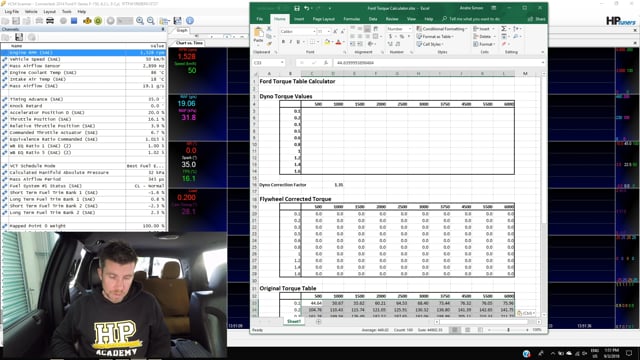
Task: Click the Paste Options (Ctrl) smart tag in Excel
Action: click(526, 313)
